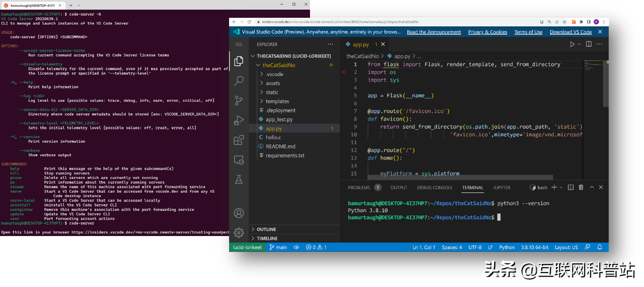
Task: Open the Explorer Views and More Actions ellipsis
Action: [330, 44]
